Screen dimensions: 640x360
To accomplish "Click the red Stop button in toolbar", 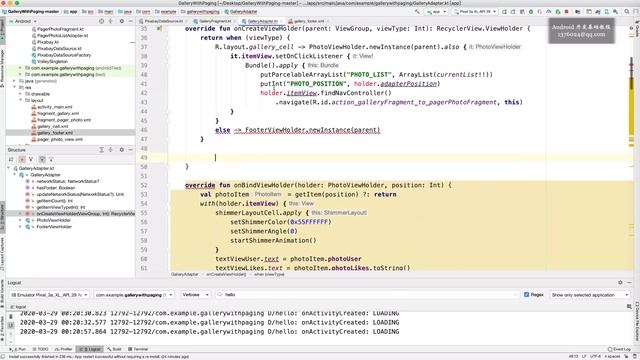I will (567, 12).
